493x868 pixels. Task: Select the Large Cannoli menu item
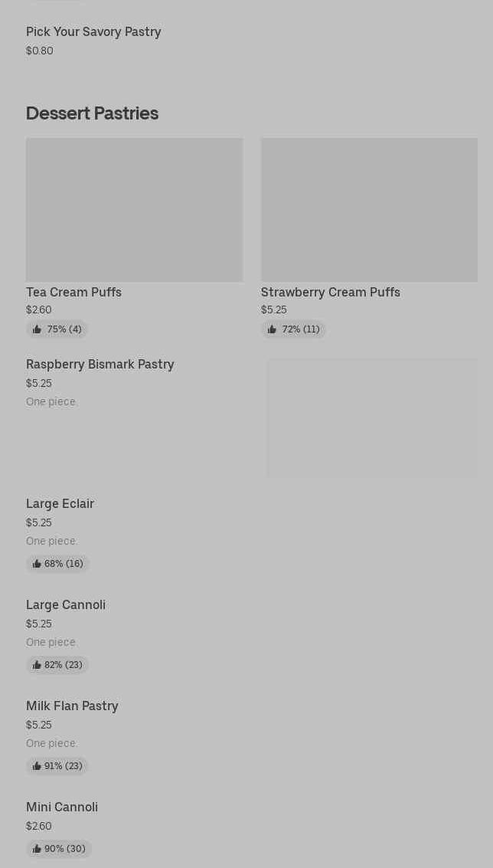tap(66, 605)
